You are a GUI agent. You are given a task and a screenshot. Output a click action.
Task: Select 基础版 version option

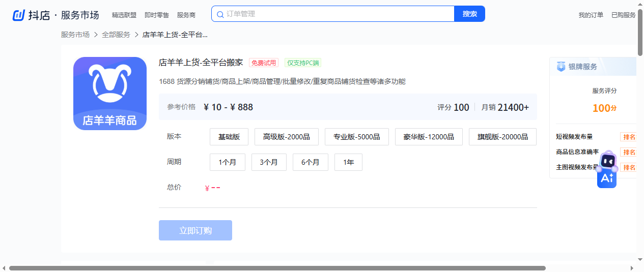click(229, 137)
